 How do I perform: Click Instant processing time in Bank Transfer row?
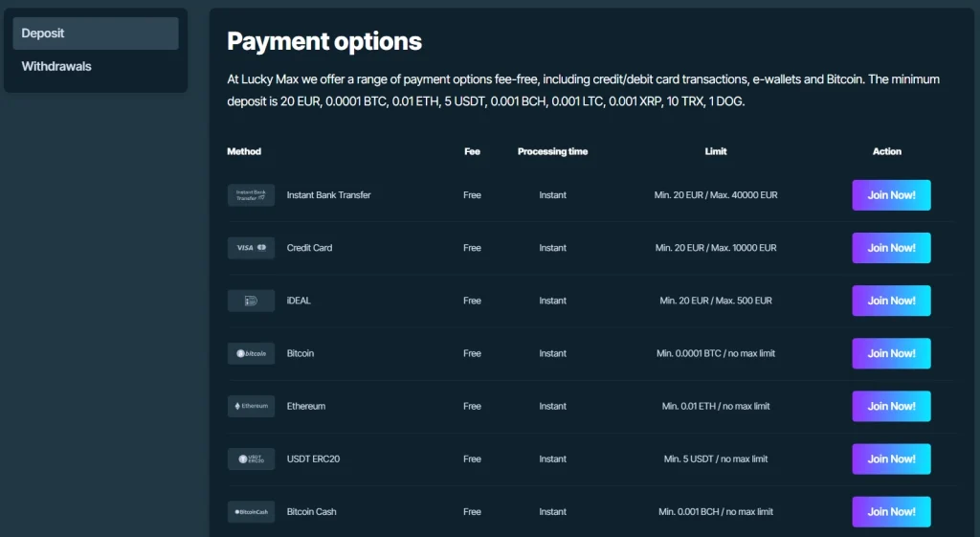[552, 195]
